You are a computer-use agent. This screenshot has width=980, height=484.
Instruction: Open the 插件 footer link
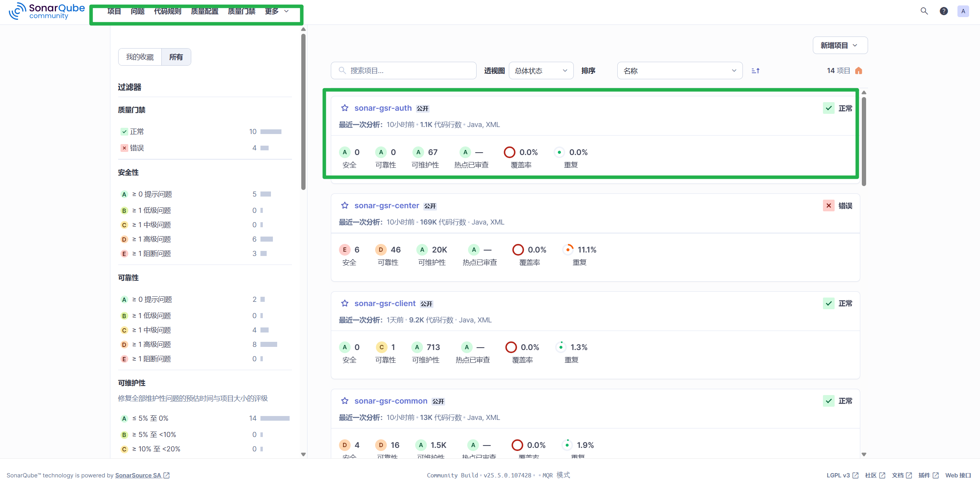coord(929,475)
